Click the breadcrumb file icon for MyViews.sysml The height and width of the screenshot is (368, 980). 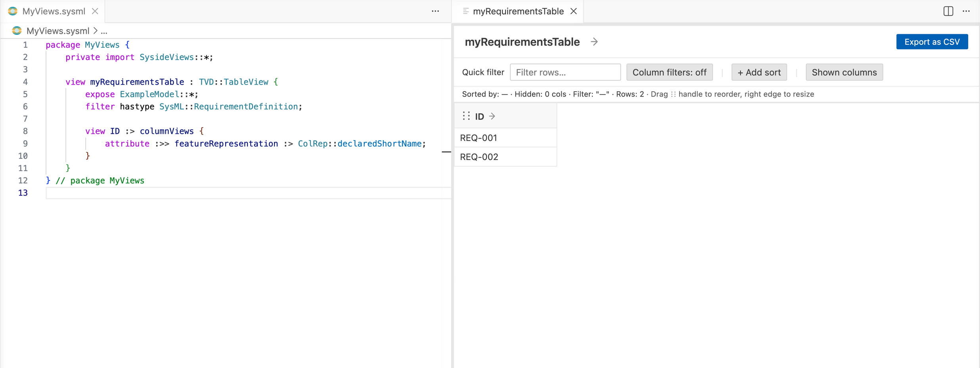[x=17, y=31]
